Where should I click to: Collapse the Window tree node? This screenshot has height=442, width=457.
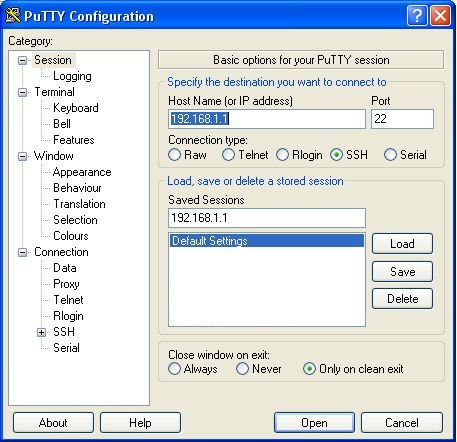tap(22, 156)
